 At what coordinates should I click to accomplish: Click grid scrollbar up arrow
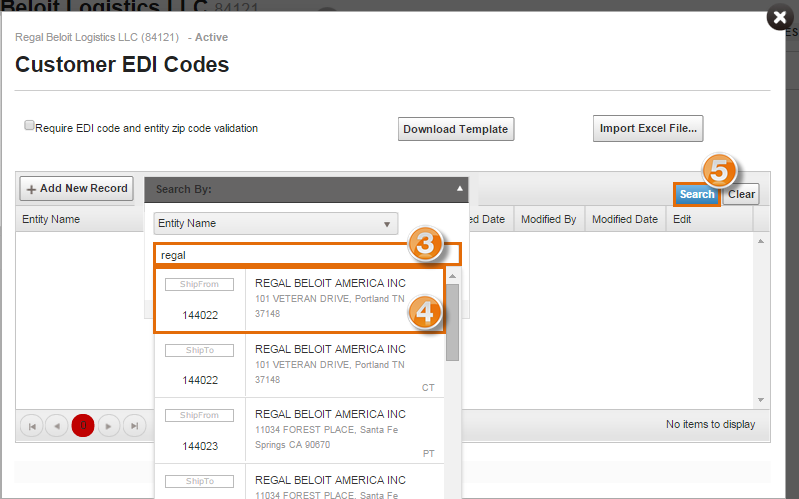point(761,241)
